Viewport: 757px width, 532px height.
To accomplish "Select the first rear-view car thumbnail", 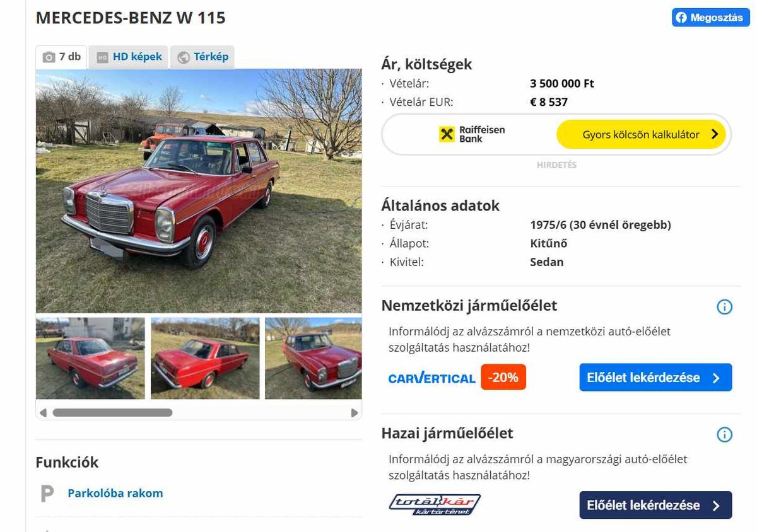I will pyautogui.click(x=90, y=358).
